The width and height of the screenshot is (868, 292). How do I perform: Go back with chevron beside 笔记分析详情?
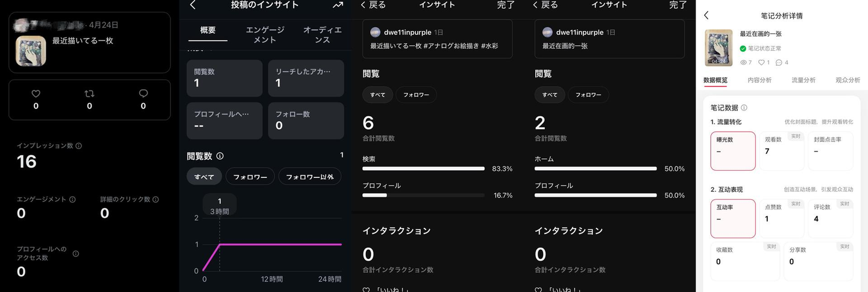[x=706, y=16]
